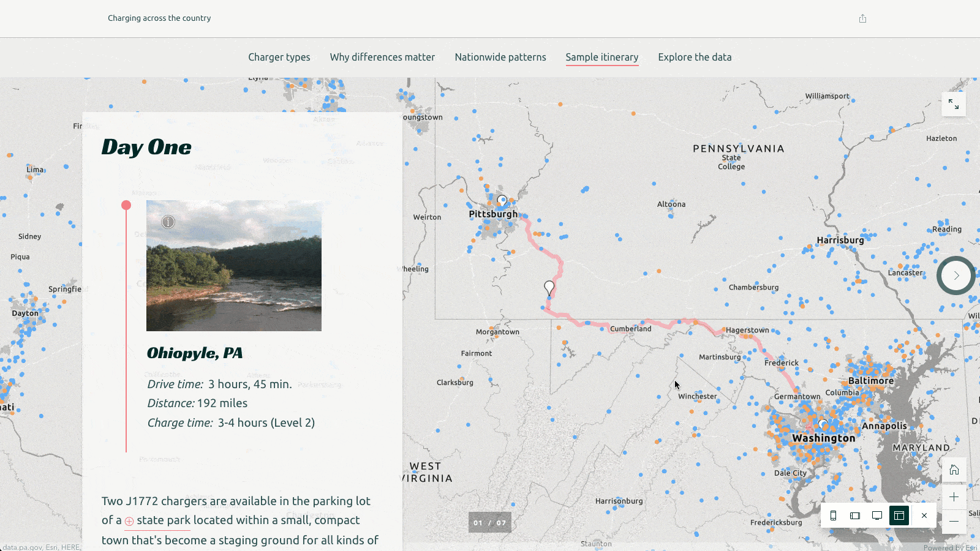
Task: Click the Winchester label on the map
Action: [x=698, y=397]
